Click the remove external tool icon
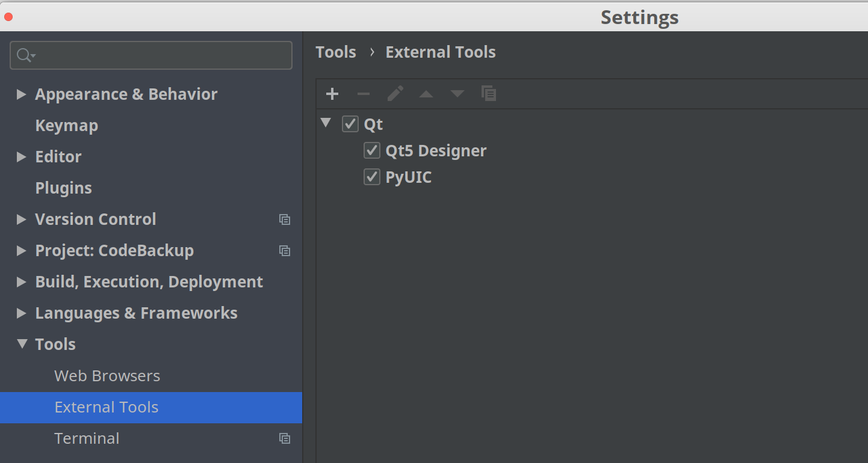 [x=364, y=94]
